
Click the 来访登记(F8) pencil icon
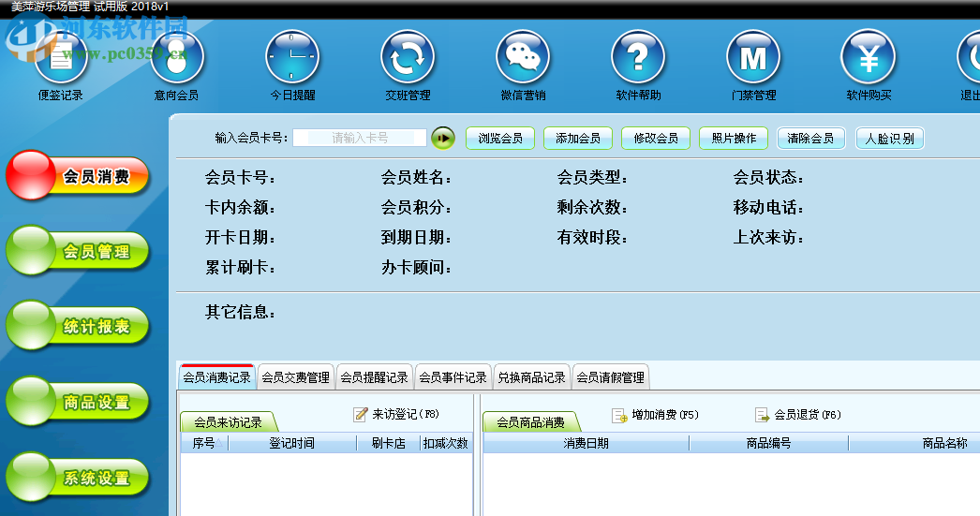coord(360,414)
